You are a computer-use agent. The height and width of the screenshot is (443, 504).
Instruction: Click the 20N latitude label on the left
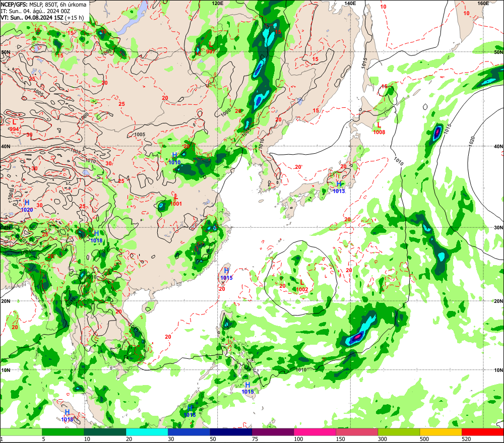point(6,301)
